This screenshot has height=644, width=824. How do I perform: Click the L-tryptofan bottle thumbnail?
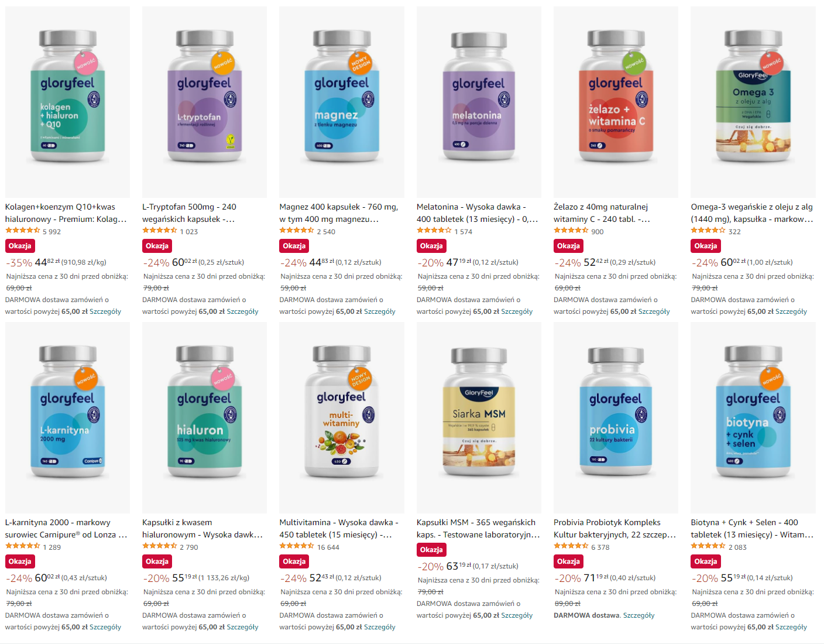coord(204,102)
